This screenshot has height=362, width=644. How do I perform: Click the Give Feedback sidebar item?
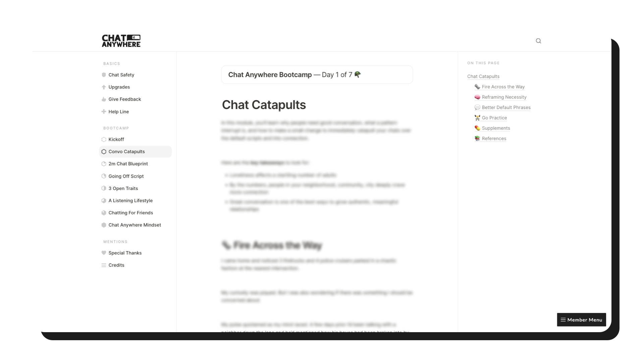point(125,99)
